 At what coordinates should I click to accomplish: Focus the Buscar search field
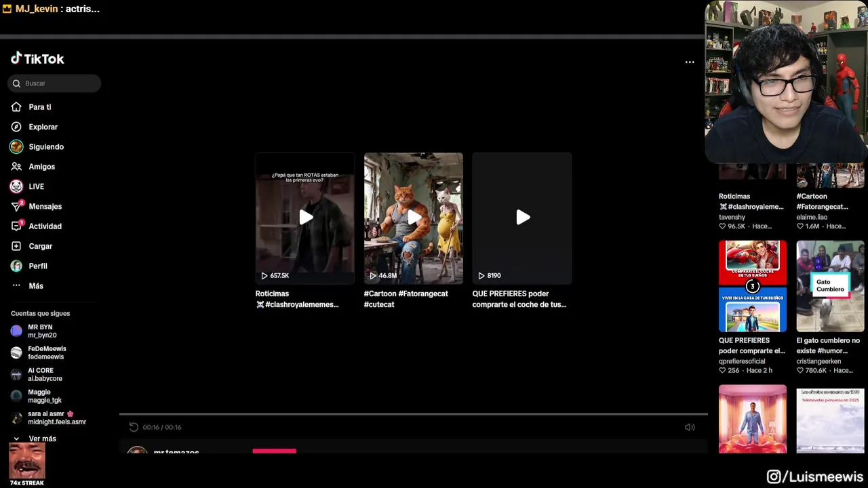click(54, 83)
